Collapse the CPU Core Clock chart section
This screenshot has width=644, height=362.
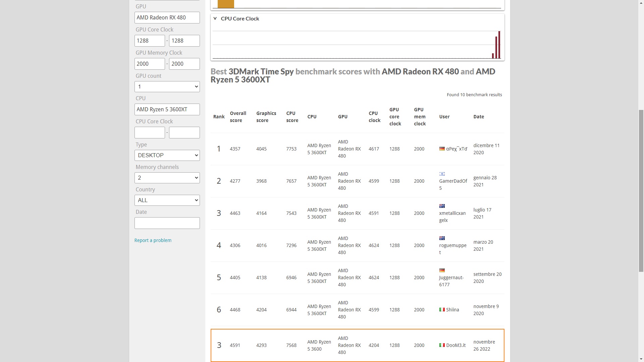[x=215, y=19]
